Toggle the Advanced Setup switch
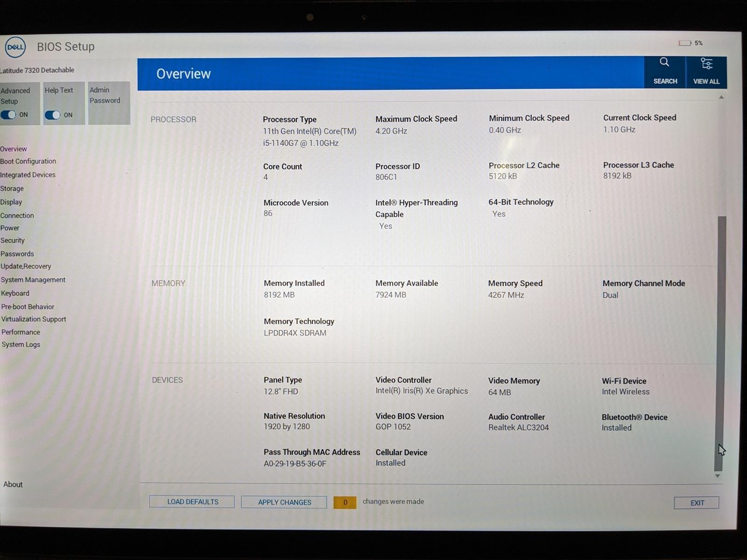747x560 pixels. (x=8, y=115)
